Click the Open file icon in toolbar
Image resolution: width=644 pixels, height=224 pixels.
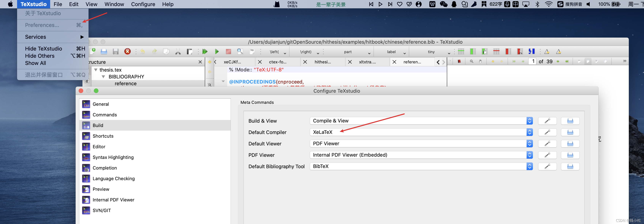104,52
